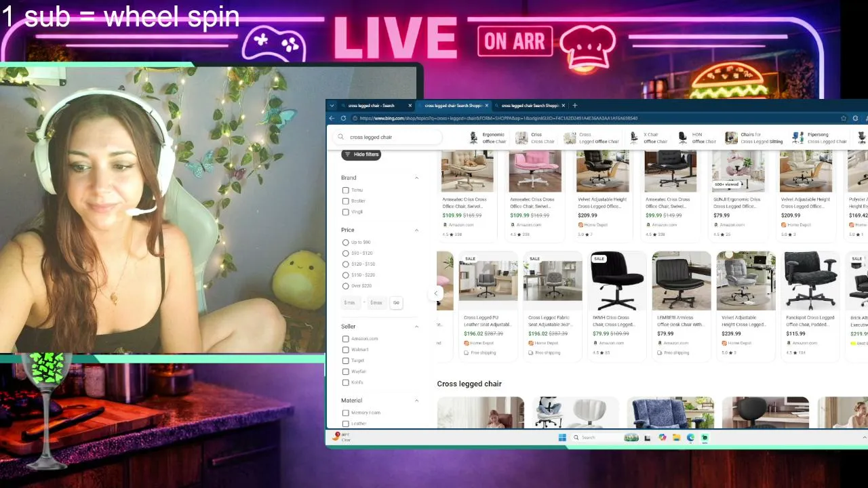Viewport: 868px width, 488px height.
Task: Select the '$150 - $220' price option
Action: tap(346, 275)
